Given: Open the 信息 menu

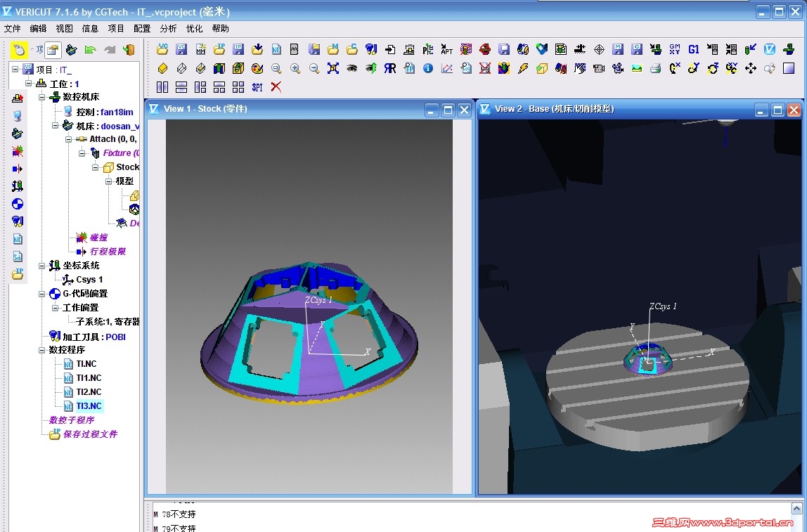Looking at the screenshot, I should (90, 28).
